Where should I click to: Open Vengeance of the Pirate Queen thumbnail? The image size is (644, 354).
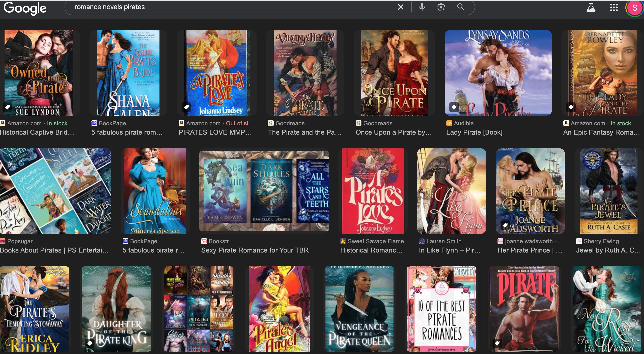click(359, 309)
